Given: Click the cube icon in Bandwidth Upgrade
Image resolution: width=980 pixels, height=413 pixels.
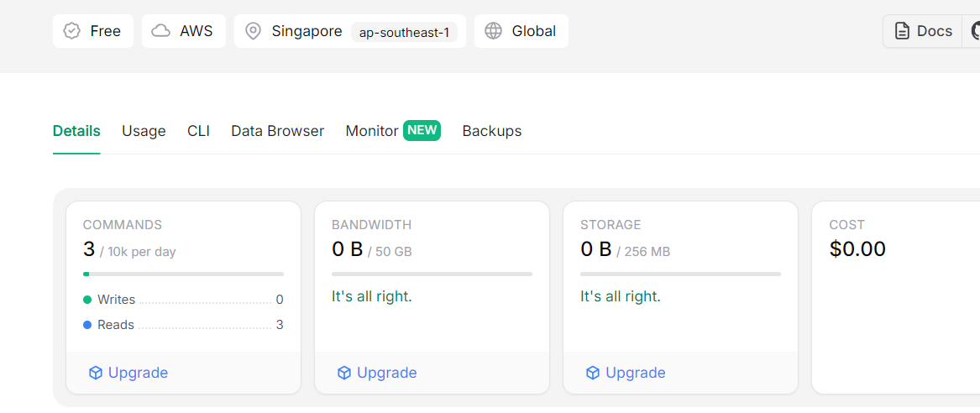Looking at the screenshot, I should (x=344, y=373).
